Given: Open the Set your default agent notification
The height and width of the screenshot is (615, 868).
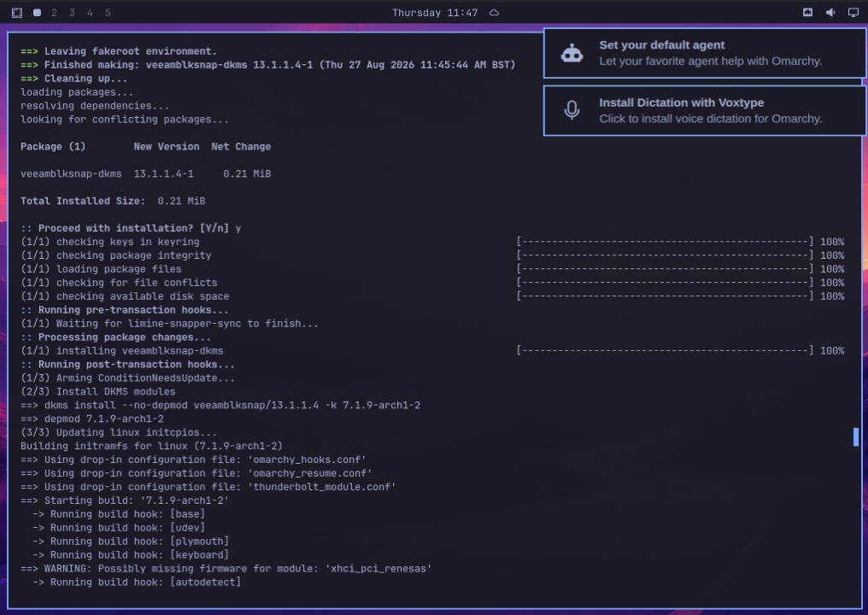Looking at the screenshot, I should pyautogui.click(x=706, y=53).
